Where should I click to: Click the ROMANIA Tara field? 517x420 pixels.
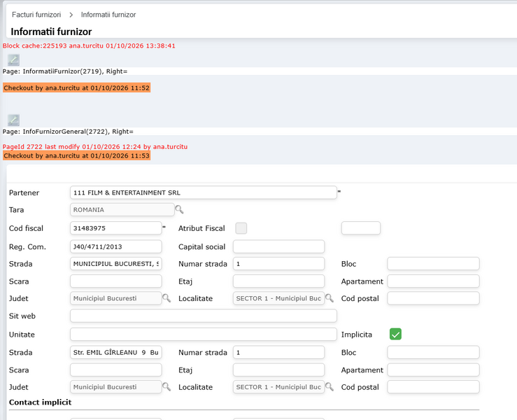(122, 209)
